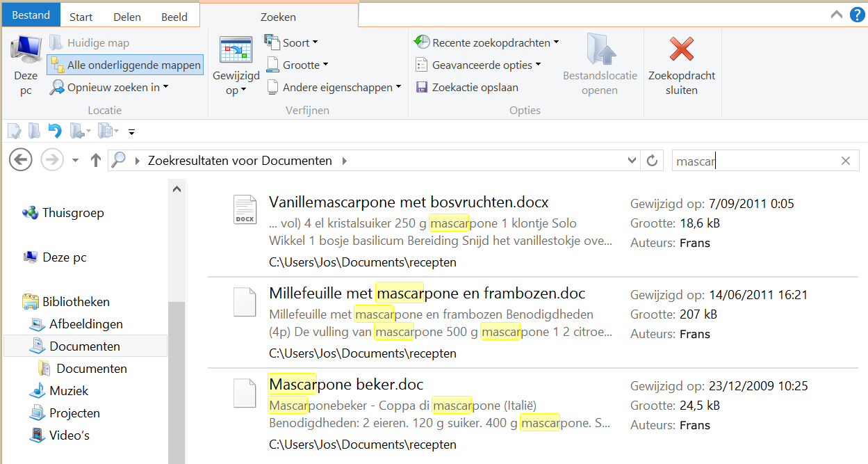Minimize the ribbon with the chevron
The width and height of the screenshot is (868, 464).
tap(837, 14)
